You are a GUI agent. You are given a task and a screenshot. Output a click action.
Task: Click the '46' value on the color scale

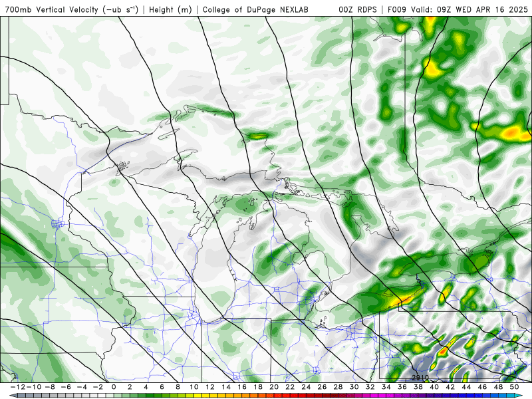click(x=483, y=387)
